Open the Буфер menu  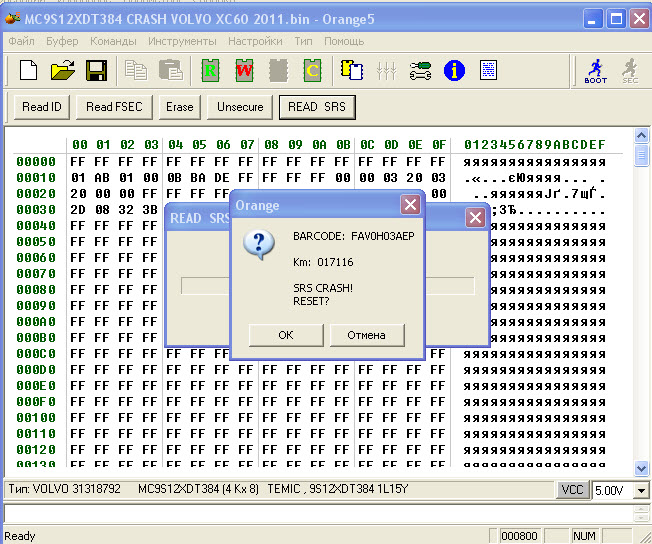coord(62,41)
